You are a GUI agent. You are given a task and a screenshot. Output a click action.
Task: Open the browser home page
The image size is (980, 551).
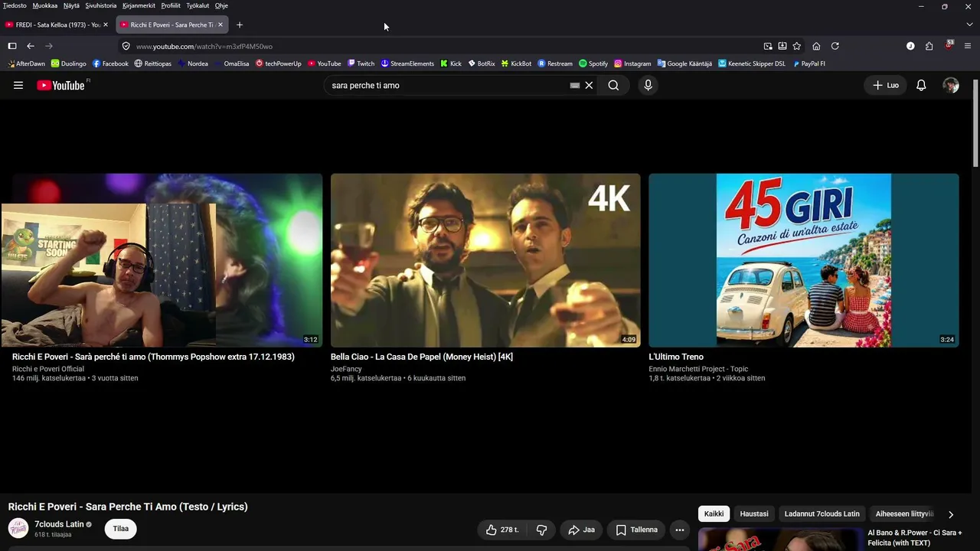click(x=816, y=46)
